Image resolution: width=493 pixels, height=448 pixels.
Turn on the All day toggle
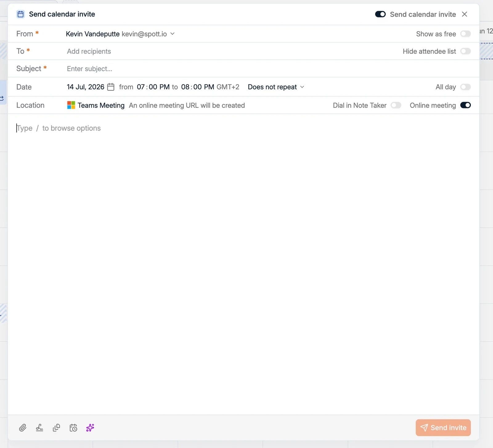point(466,87)
